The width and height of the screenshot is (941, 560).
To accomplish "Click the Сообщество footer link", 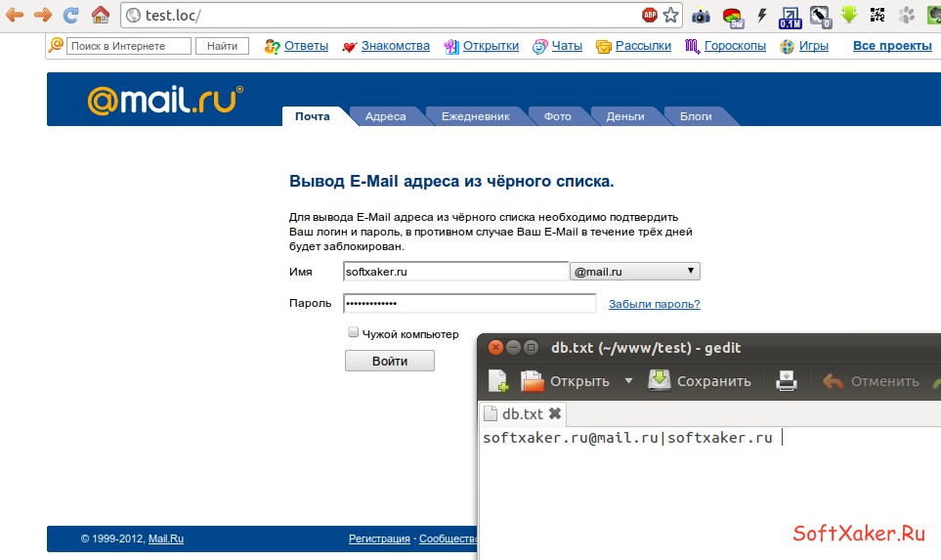I will click(x=448, y=539).
